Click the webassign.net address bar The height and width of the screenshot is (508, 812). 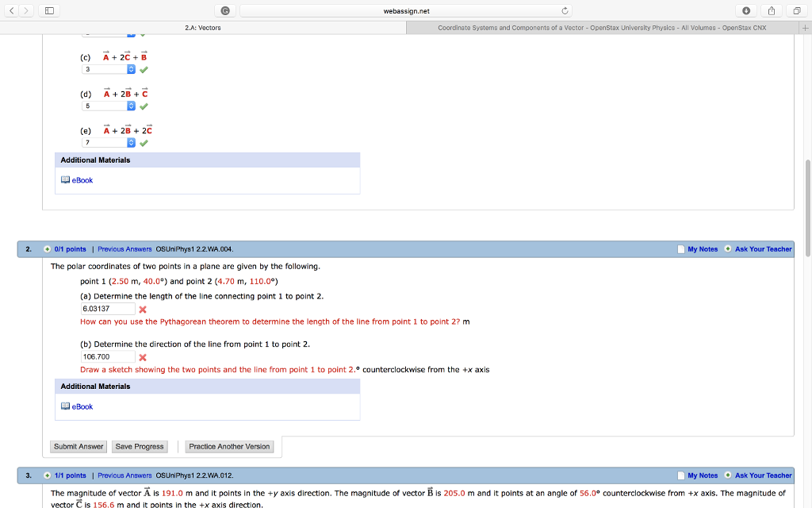(x=406, y=11)
